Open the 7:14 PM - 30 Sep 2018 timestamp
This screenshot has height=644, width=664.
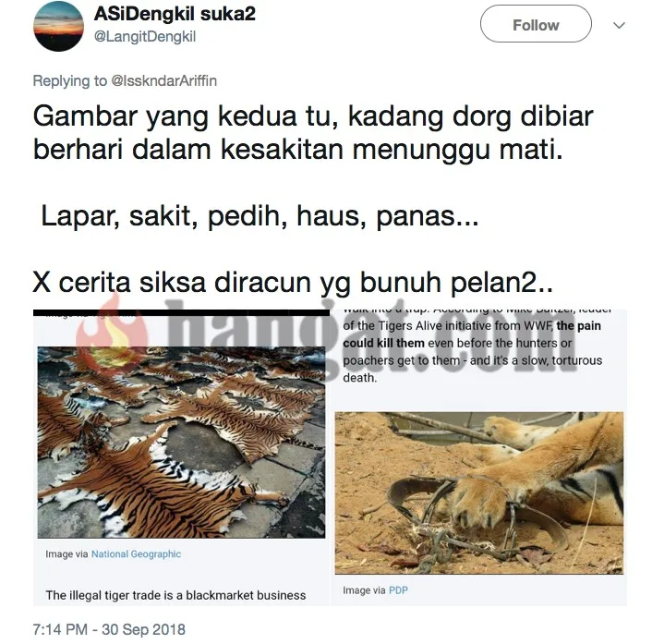(x=109, y=629)
